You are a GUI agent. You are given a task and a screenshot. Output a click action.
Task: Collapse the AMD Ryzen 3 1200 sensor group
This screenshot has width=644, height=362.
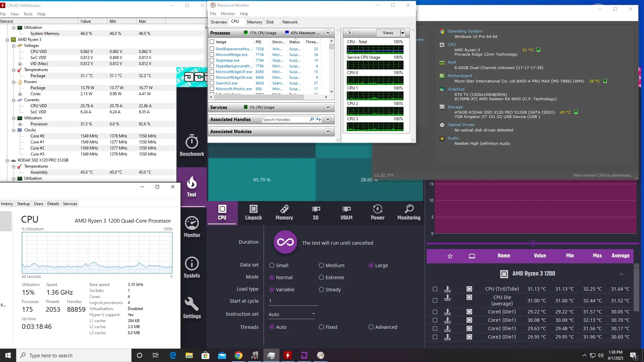(x=622, y=274)
